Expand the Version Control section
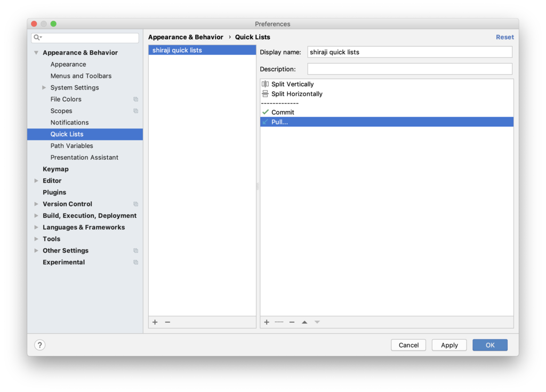This screenshot has height=392, width=546. [36, 204]
